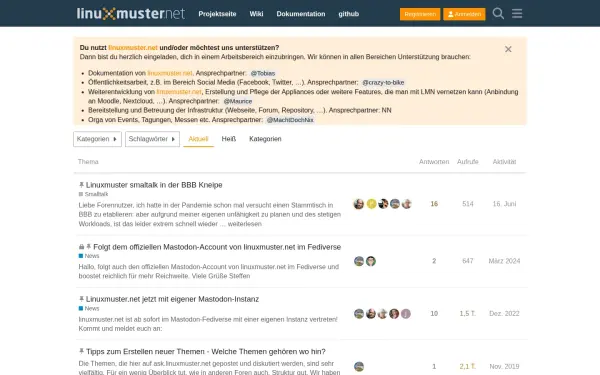Click third avatar in Mastodon-Instanz topic row
The width and height of the screenshot is (600, 375).
[x=383, y=314]
